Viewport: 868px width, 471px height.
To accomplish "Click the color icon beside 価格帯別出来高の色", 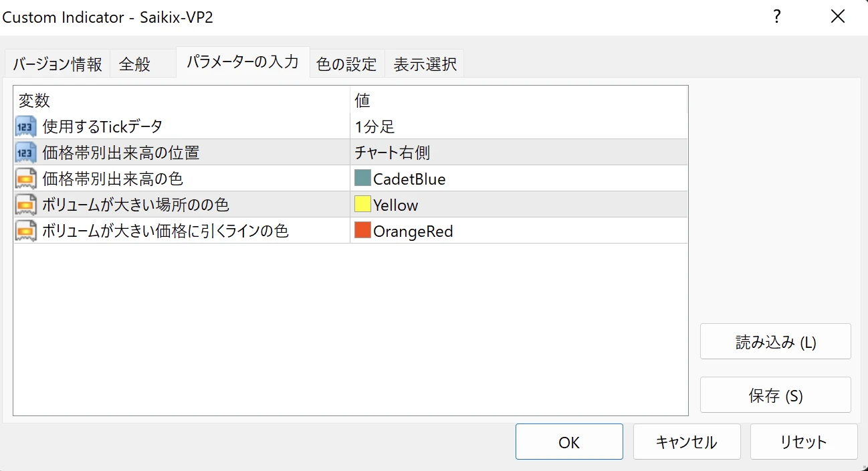I will [25, 179].
